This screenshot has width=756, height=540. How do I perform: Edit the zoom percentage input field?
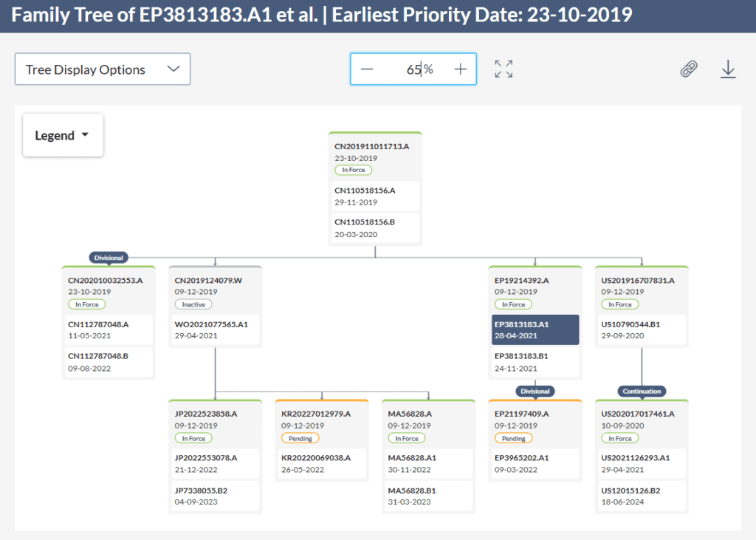click(417, 68)
